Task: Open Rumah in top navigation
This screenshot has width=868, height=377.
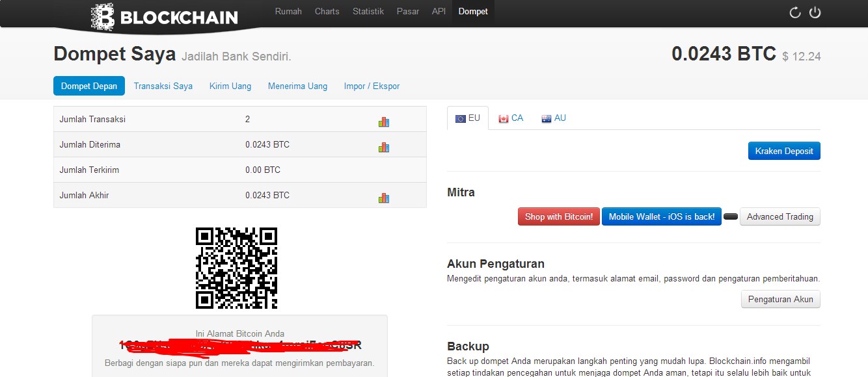Action: click(288, 12)
